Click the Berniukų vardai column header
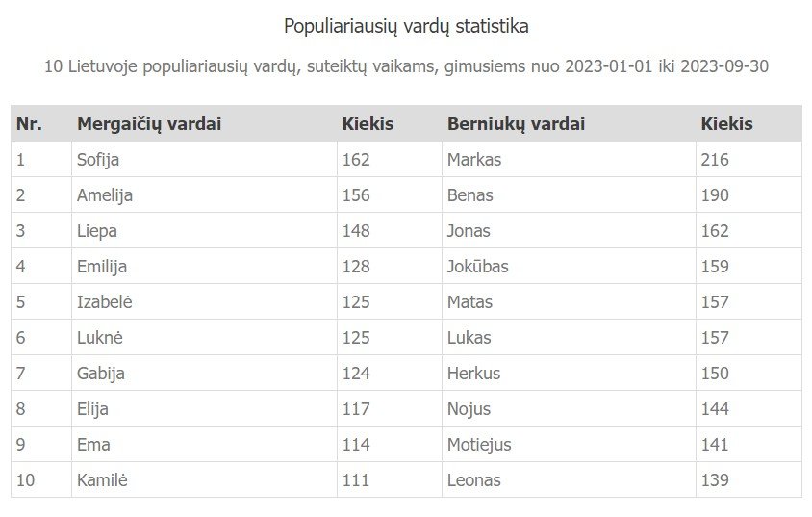Image resolution: width=812 pixels, height=517 pixels. (516, 124)
